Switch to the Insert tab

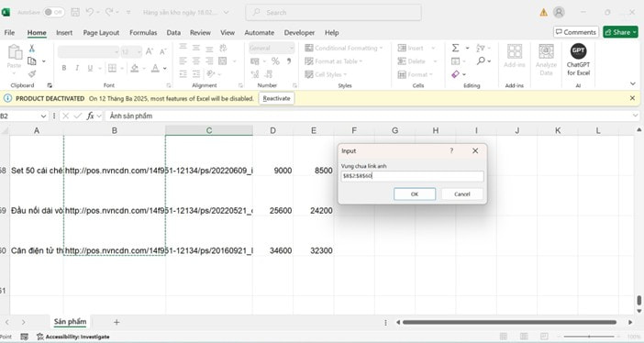click(x=64, y=32)
